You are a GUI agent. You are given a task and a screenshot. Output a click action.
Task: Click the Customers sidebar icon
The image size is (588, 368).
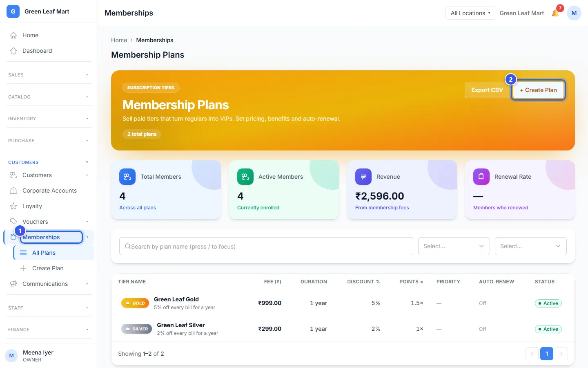click(x=13, y=175)
